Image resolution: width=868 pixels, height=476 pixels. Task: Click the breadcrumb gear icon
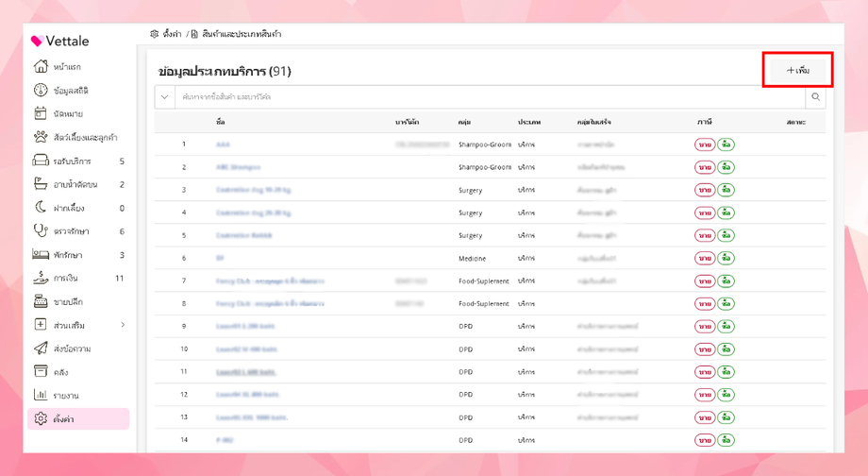pyautogui.click(x=154, y=34)
